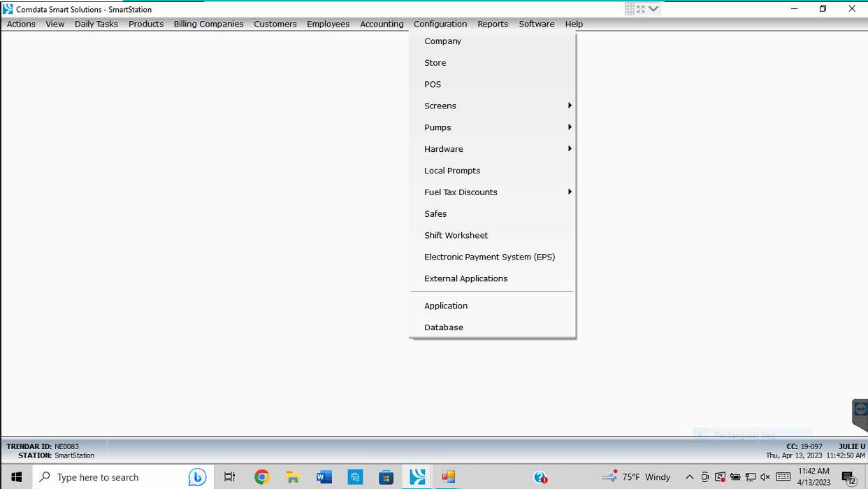Select the Database menu entry

444,327
